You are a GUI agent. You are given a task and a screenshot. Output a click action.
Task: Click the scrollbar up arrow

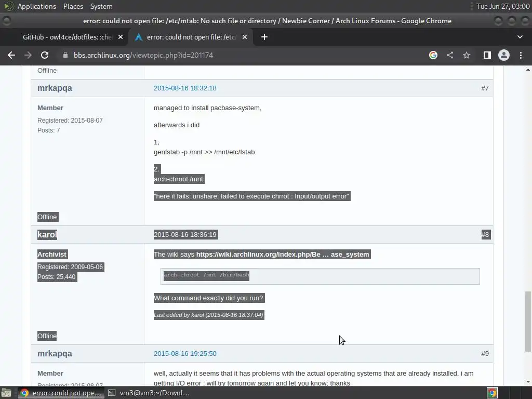click(x=528, y=70)
